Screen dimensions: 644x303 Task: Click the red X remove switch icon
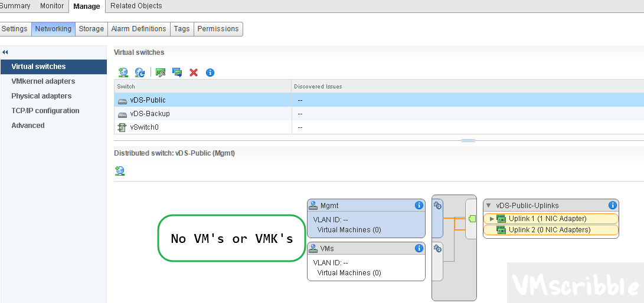coord(194,73)
